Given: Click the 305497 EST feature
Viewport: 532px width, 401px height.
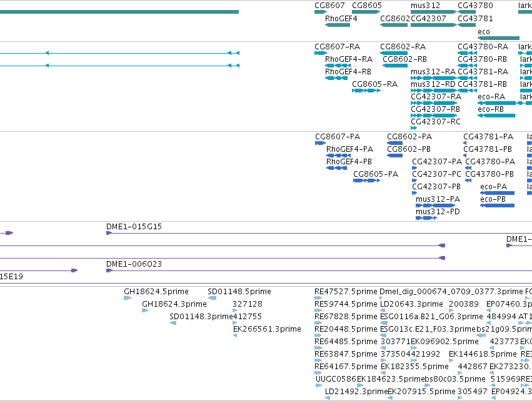Looking at the screenshot, I should [459, 398].
